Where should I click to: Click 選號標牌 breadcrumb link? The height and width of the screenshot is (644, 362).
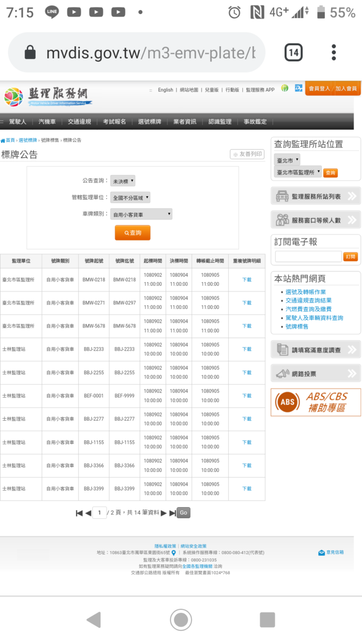(28, 140)
